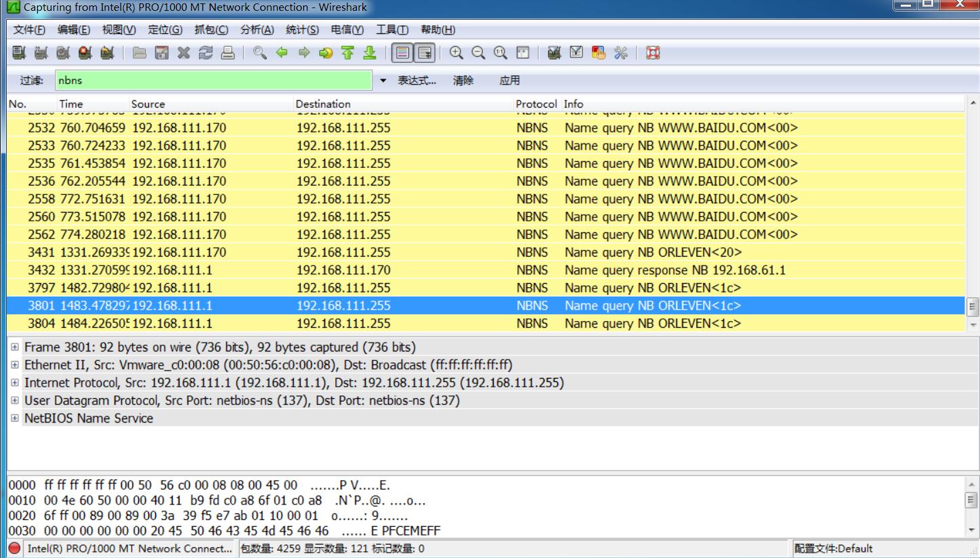The height and width of the screenshot is (558, 980).
Task: Reload the packet capture
Action: coord(206,52)
